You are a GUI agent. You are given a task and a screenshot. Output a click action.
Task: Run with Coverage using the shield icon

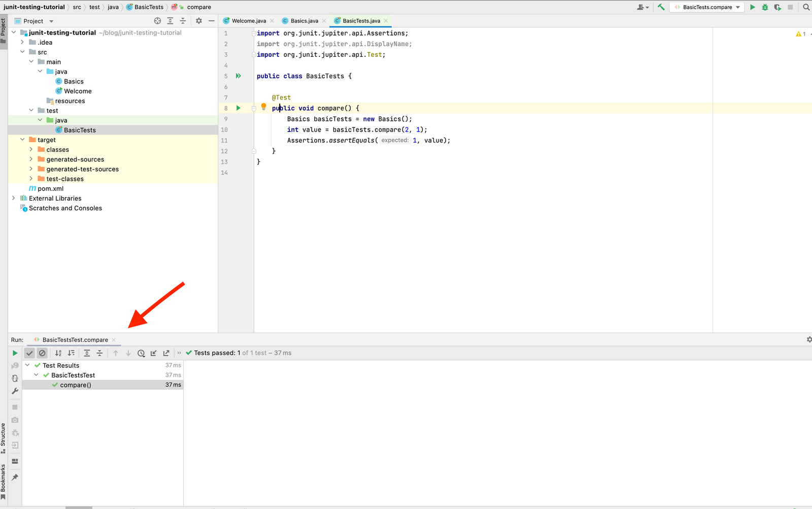click(x=777, y=7)
